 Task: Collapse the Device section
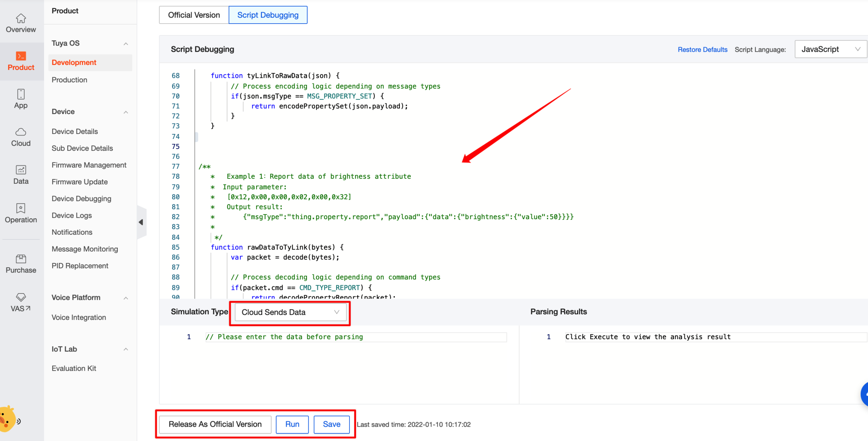[126, 112]
